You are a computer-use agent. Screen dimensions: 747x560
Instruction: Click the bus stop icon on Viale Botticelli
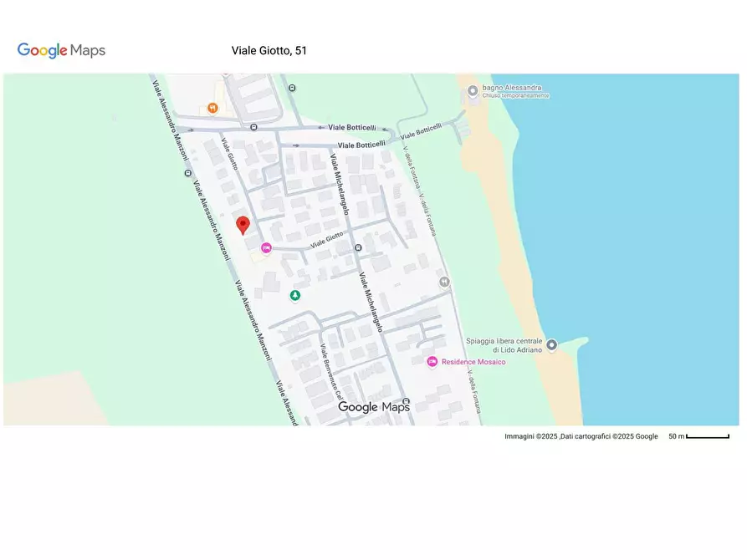253,126
